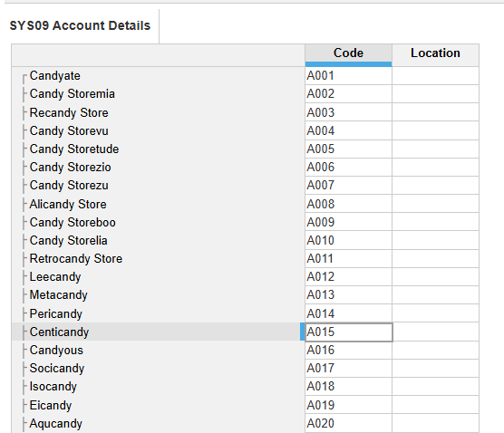Click the Location column header
The image size is (504, 433).
pyautogui.click(x=435, y=55)
